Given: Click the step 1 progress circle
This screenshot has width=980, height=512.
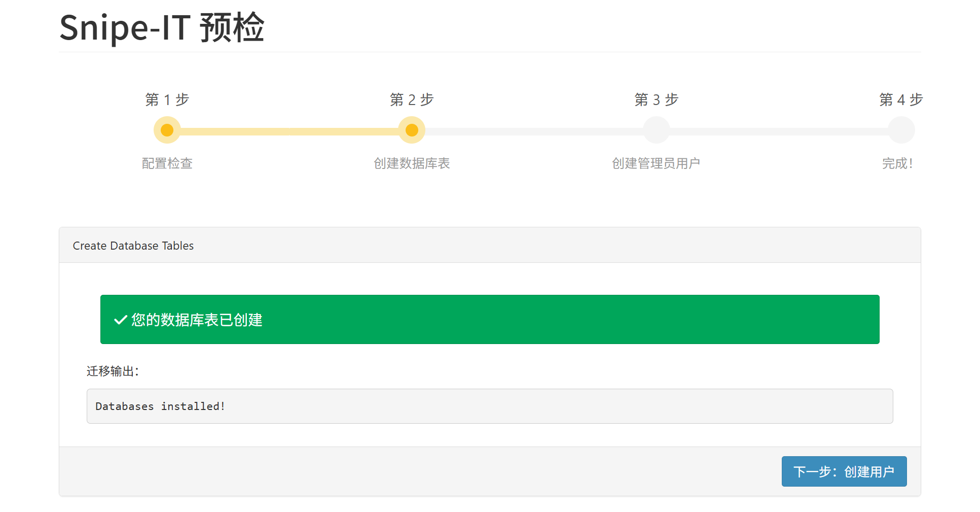Looking at the screenshot, I should [167, 129].
